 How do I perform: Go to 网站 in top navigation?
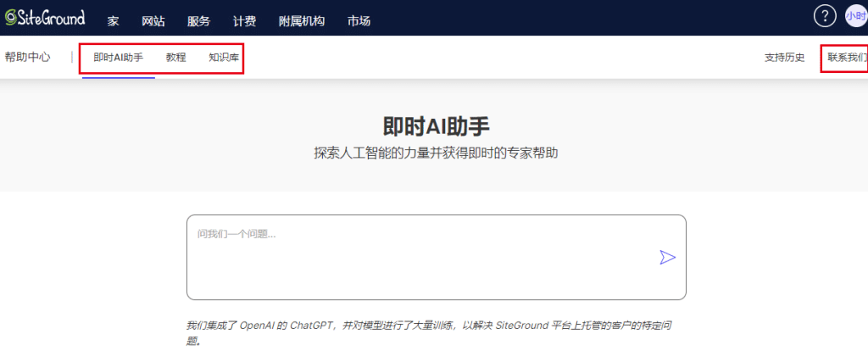point(153,21)
